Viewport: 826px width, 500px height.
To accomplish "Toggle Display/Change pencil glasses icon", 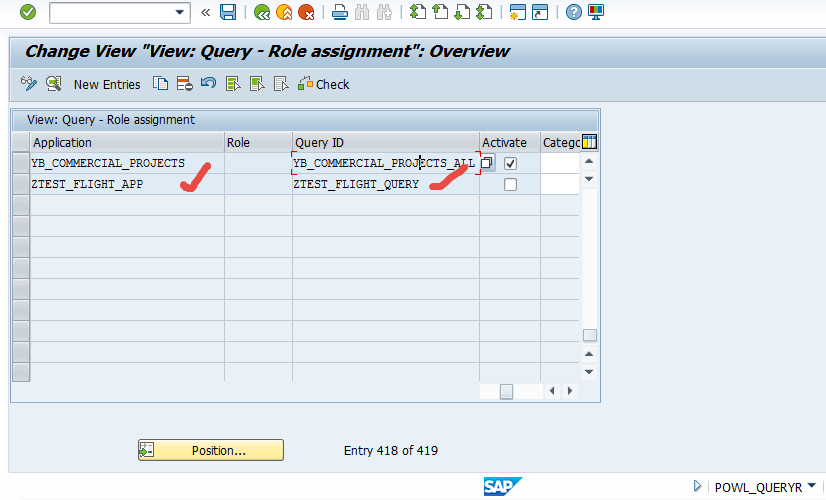I will click(28, 84).
